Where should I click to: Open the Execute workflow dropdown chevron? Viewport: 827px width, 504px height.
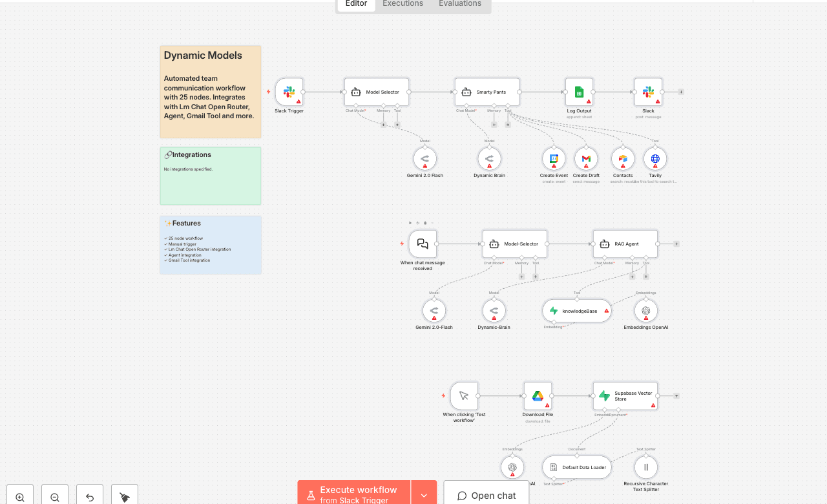[x=424, y=495]
